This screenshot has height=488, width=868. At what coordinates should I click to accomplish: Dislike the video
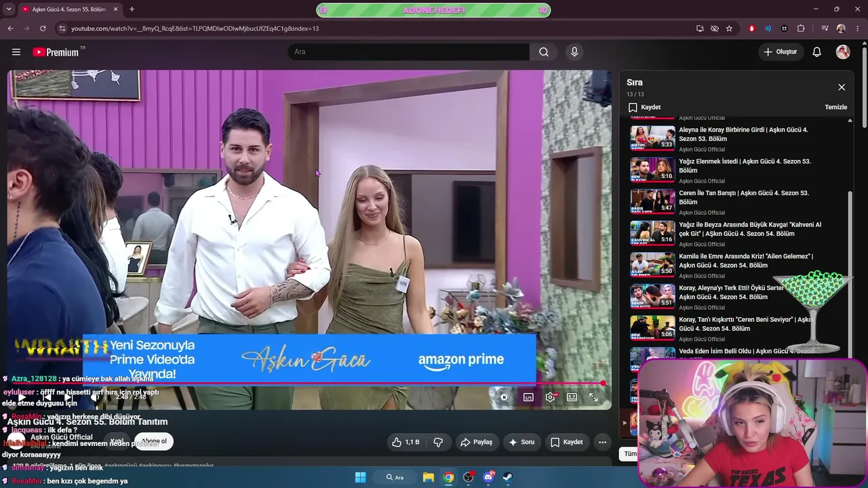click(438, 442)
